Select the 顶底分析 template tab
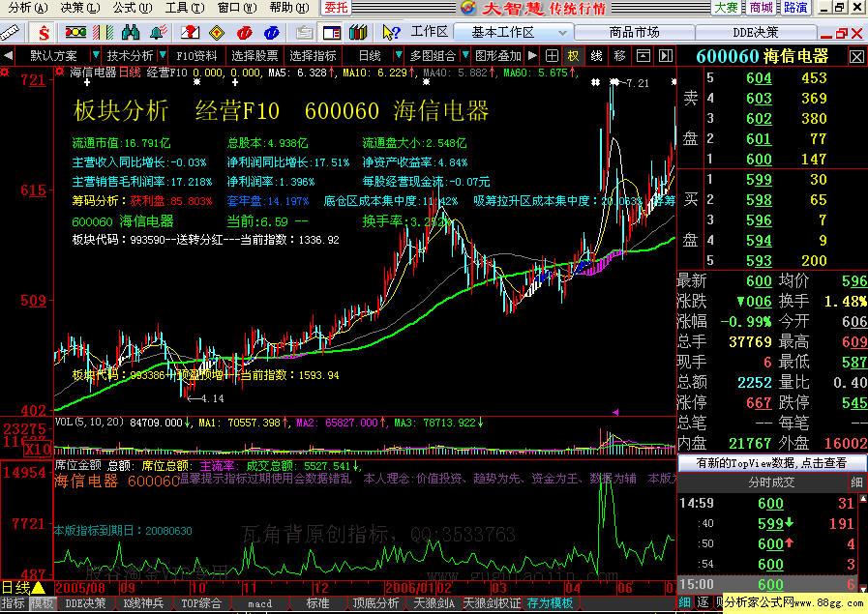 coord(375,603)
